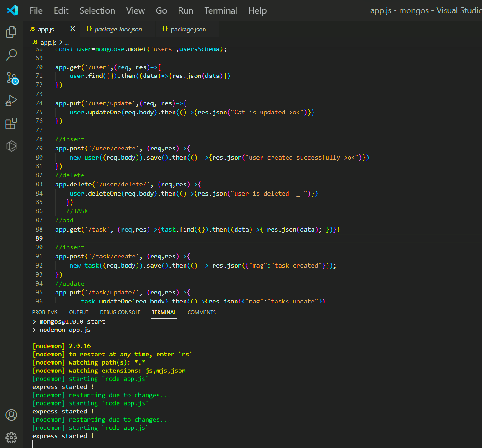Click app.js in the breadcrumb
The width and height of the screenshot is (482, 448).
[x=49, y=42]
